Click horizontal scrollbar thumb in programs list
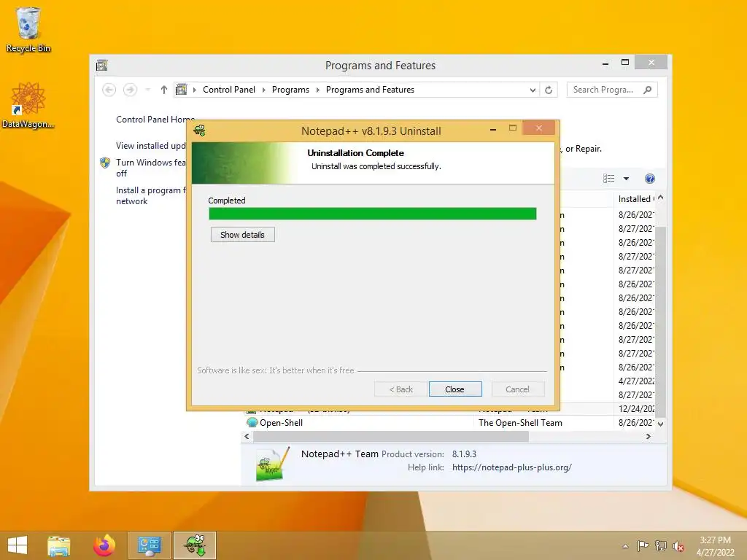 [x=391, y=436]
